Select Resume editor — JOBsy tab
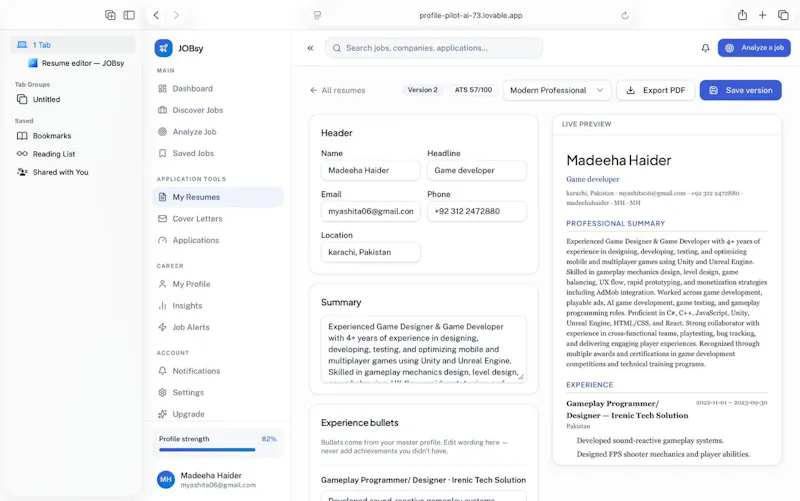The image size is (800, 501). pyautogui.click(x=77, y=63)
